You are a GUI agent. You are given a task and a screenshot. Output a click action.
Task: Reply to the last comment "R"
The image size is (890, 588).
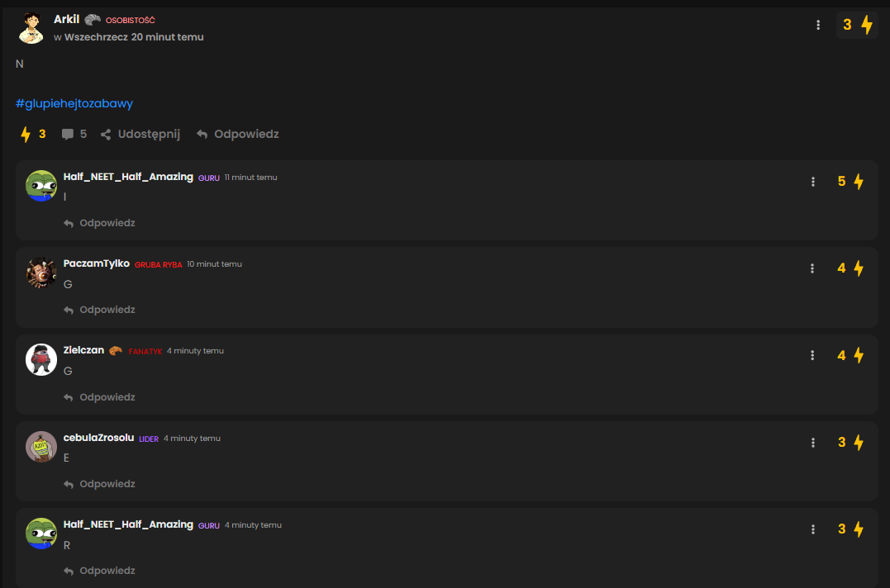coord(99,571)
